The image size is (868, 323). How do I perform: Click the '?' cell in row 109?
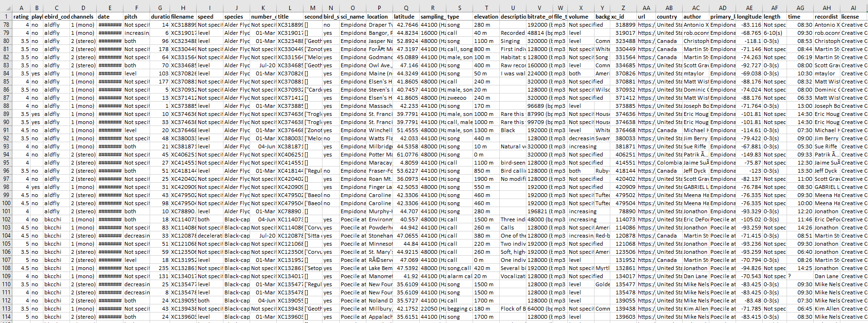click(x=800, y=276)
